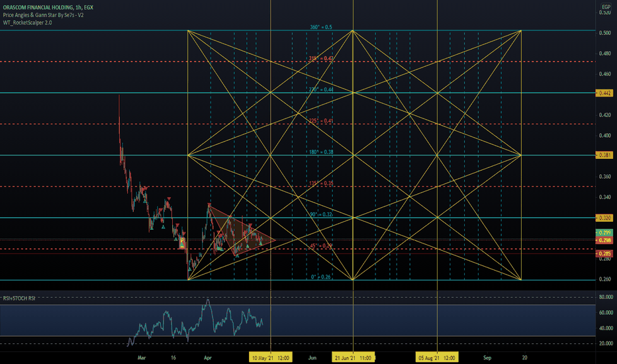This screenshot has height=364, width=617.
Task: Select the Price Angles & Gann Star indicator label
Action: pyautogui.click(x=43, y=15)
